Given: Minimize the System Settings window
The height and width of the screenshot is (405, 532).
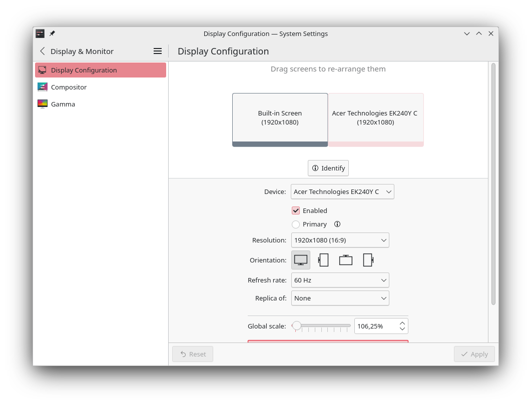Looking at the screenshot, I should click(x=467, y=33).
